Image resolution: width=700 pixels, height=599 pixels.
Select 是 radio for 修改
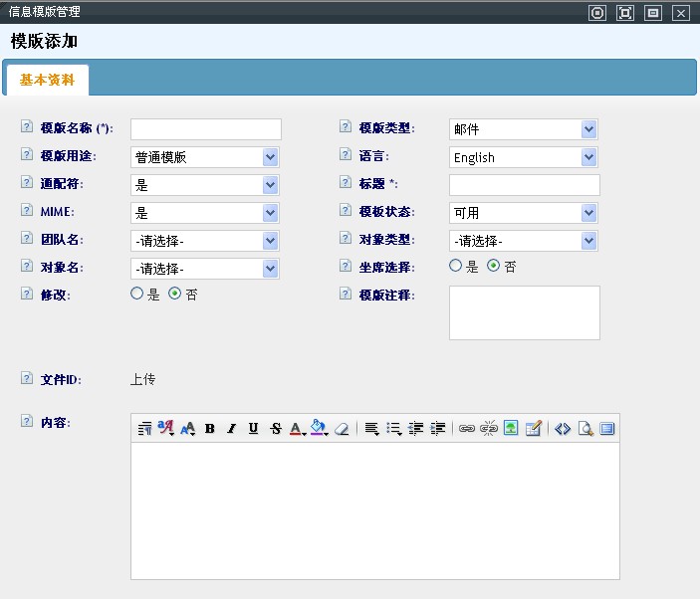(137, 295)
